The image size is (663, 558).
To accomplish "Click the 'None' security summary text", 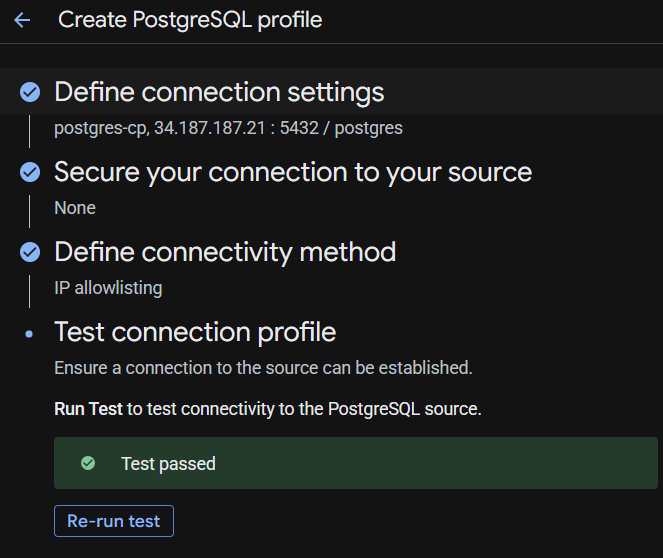I will [x=75, y=208].
